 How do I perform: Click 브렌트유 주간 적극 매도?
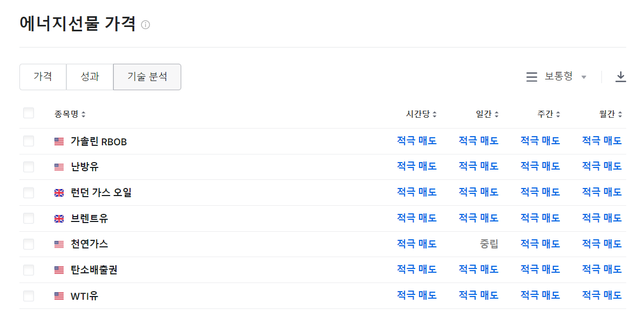coord(540,218)
